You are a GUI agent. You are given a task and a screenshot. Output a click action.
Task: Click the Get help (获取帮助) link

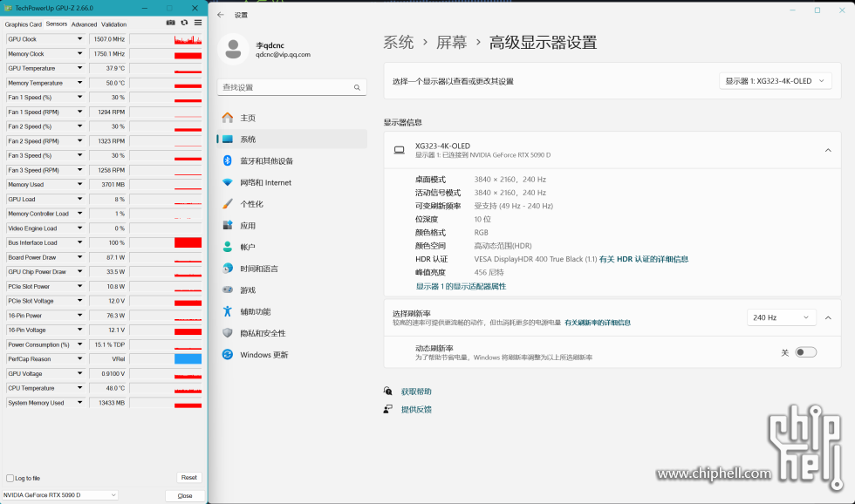coord(416,392)
